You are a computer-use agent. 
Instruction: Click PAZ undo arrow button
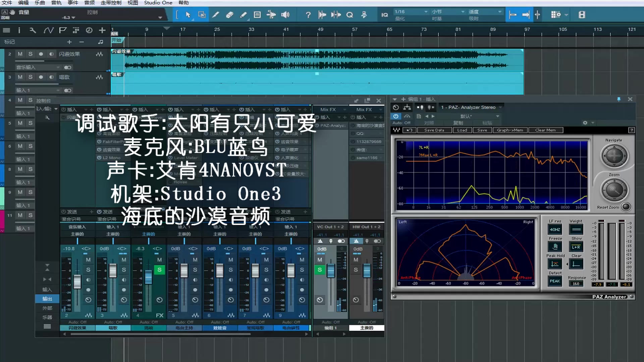[x=410, y=130]
